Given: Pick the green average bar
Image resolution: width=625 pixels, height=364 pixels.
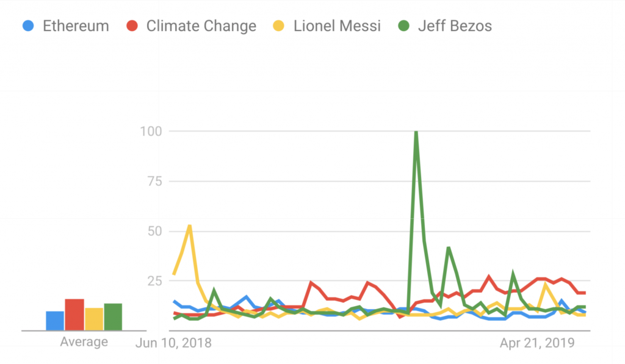Looking at the screenshot, I should click(113, 317).
